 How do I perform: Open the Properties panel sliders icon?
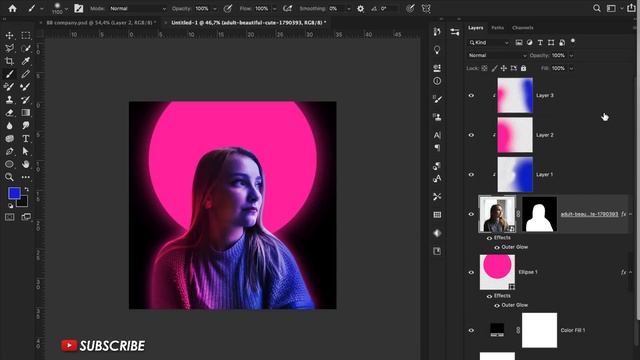pyautogui.click(x=455, y=32)
